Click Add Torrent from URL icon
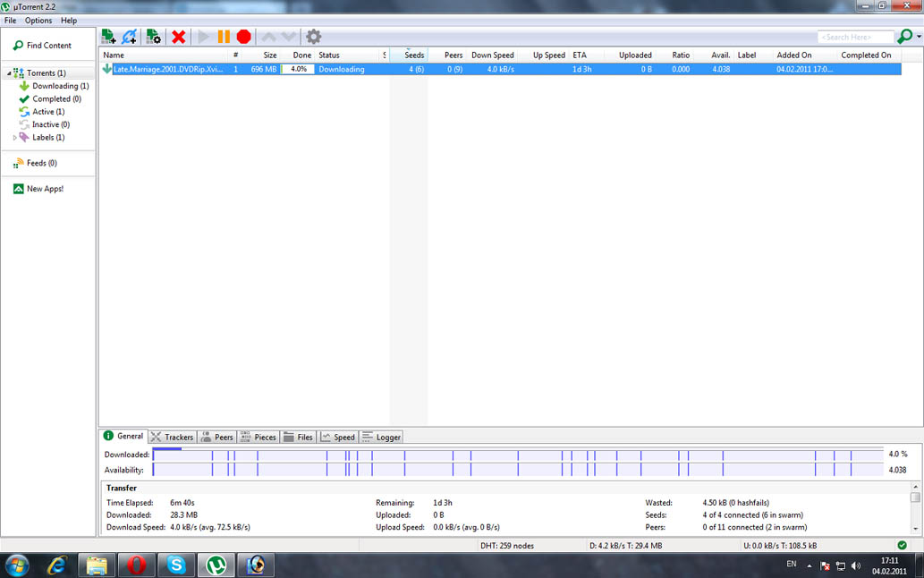The width and height of the screenshot is (924, 578). (x=130, y=37)
